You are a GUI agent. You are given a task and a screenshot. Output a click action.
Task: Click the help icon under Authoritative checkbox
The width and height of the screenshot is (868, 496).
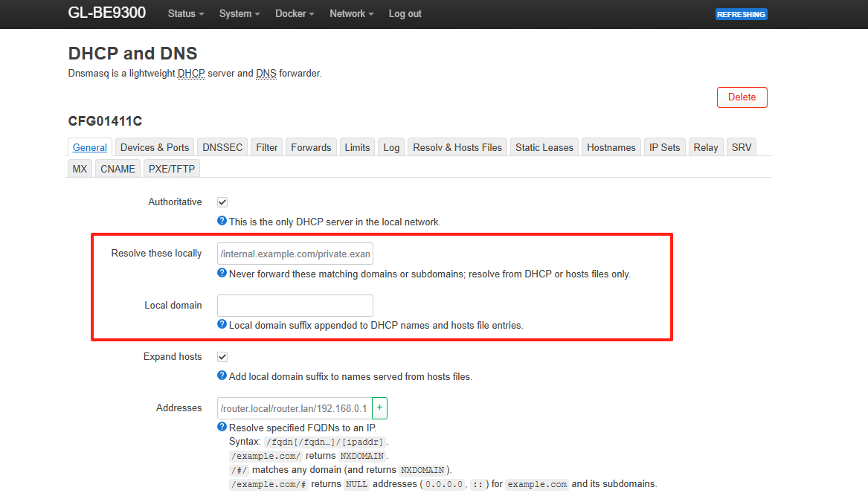(222, 221)
